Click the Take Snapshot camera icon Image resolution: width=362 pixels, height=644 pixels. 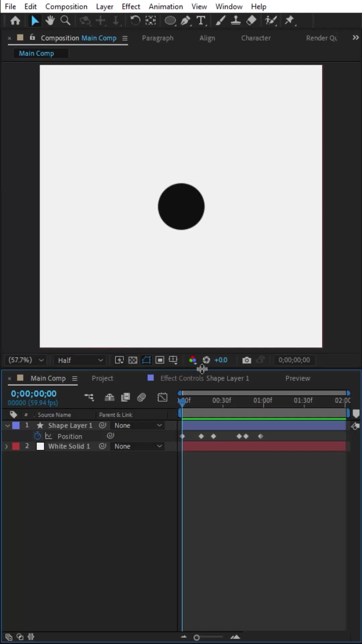click(x=247, y=360)
